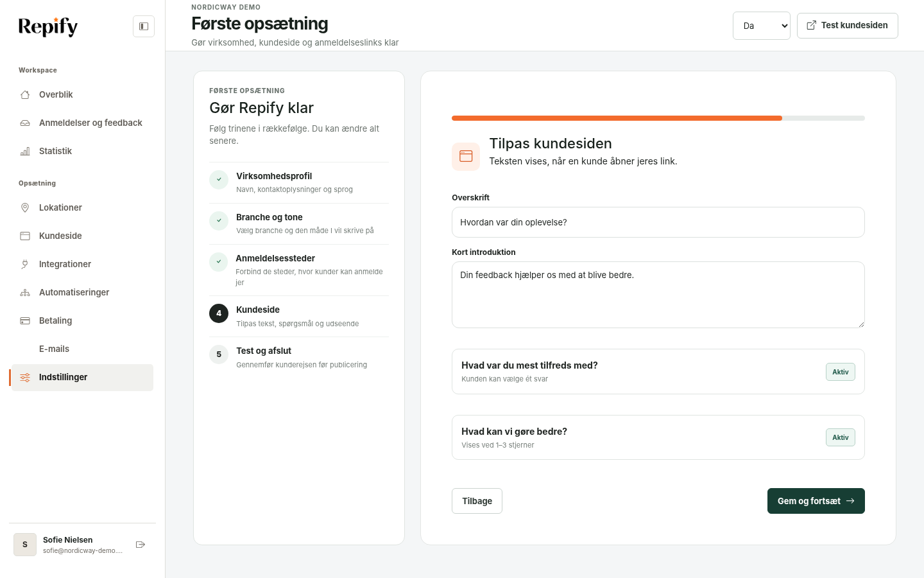924x578 pixels.
Task: Open the Anmeldelsessteder setup step
Action: click(299, 270)
